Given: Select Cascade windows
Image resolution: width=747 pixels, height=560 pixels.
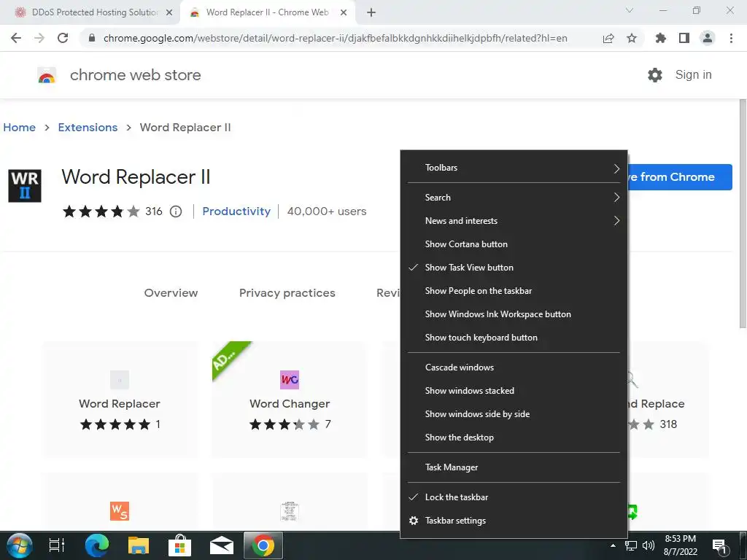Looking at the screenshot, I should point(514,367).
